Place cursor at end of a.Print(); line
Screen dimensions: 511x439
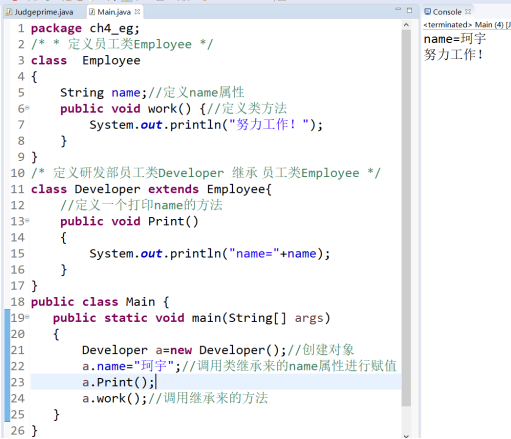click(155, 382)
